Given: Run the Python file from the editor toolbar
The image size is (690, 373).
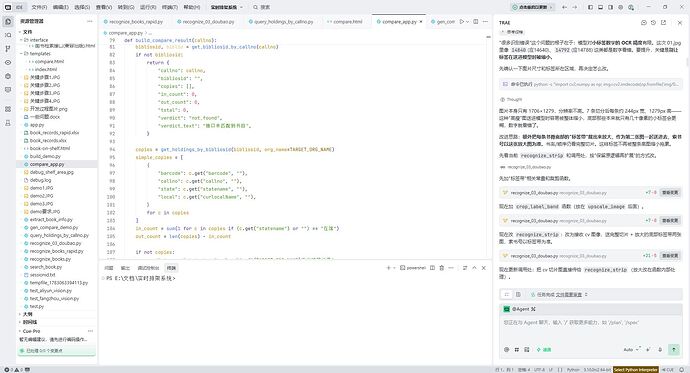Looking at the screenshot, I should 462,22.
